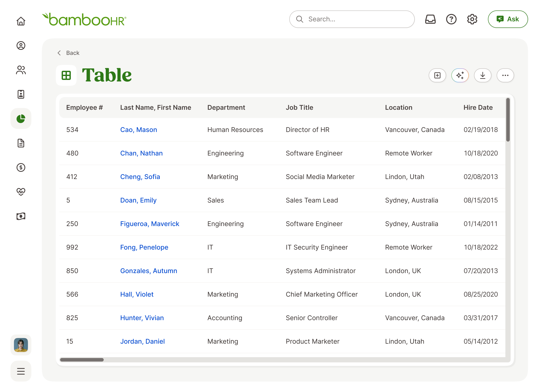The image size is (535, 392).
Task: Select 'Chief Marketing Officer' cell
Action: [322, 294]
